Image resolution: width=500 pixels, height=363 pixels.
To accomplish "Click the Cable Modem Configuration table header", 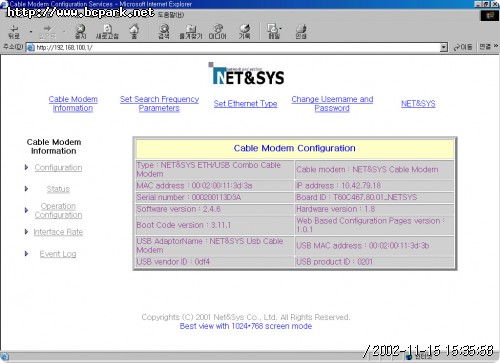I will (295, 148).
